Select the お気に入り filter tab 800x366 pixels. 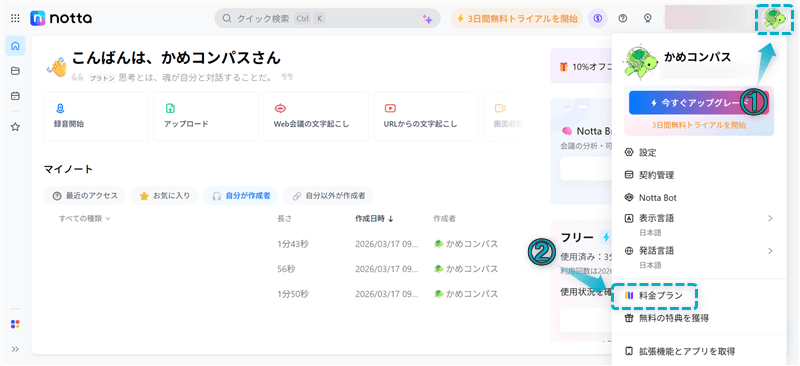(164, 196)
